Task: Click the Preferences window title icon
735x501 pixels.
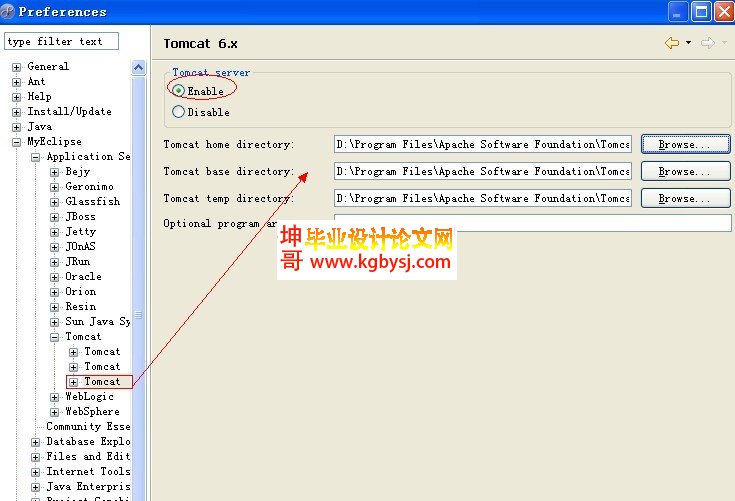Action: pos(8,11)
